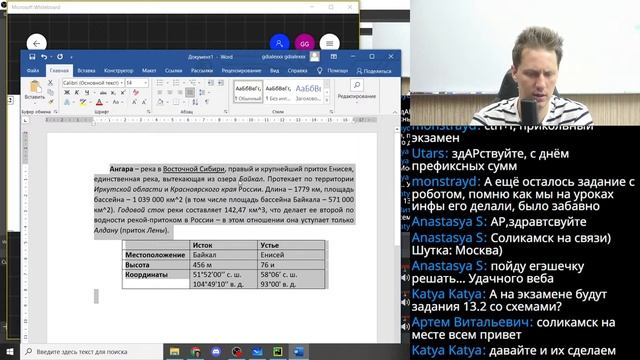Open the Файл tab

33,71
